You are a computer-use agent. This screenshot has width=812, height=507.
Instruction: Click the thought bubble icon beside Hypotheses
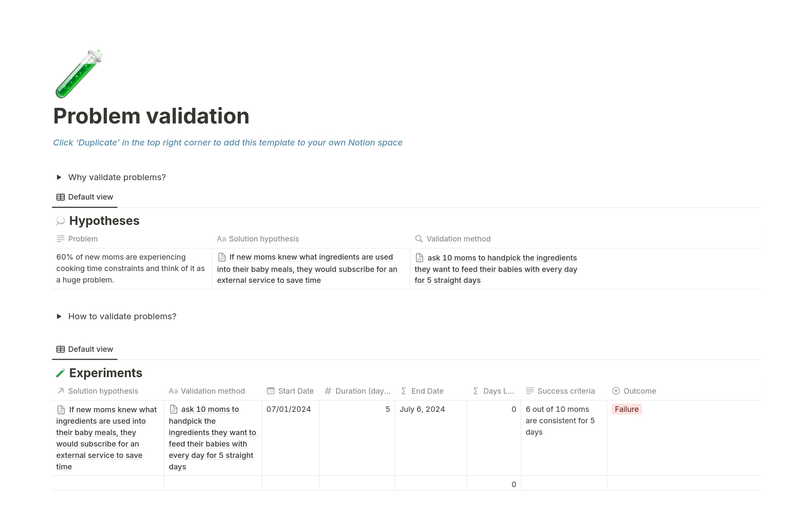tap(60, 221)
